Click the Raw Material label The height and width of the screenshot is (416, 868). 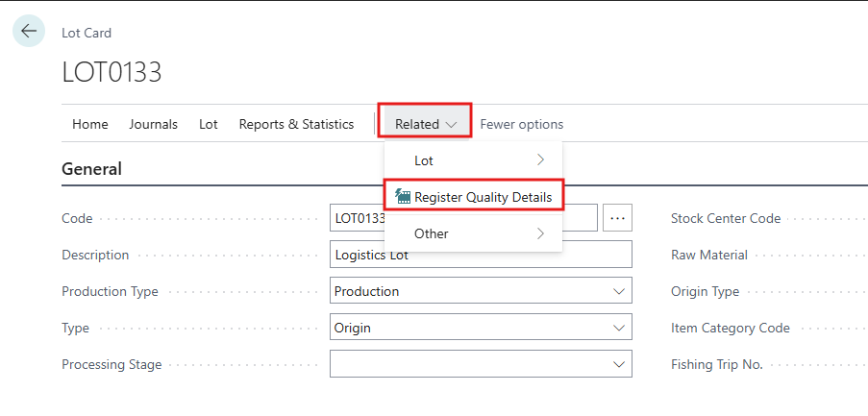709,255
